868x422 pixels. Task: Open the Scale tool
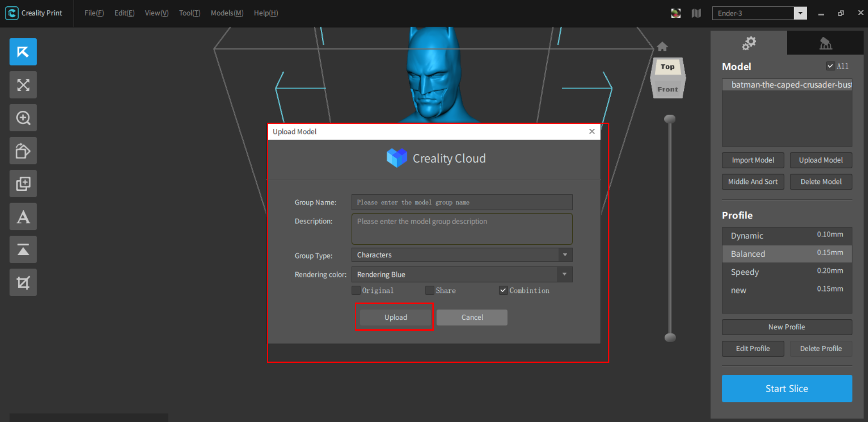[x=23, y=84]
